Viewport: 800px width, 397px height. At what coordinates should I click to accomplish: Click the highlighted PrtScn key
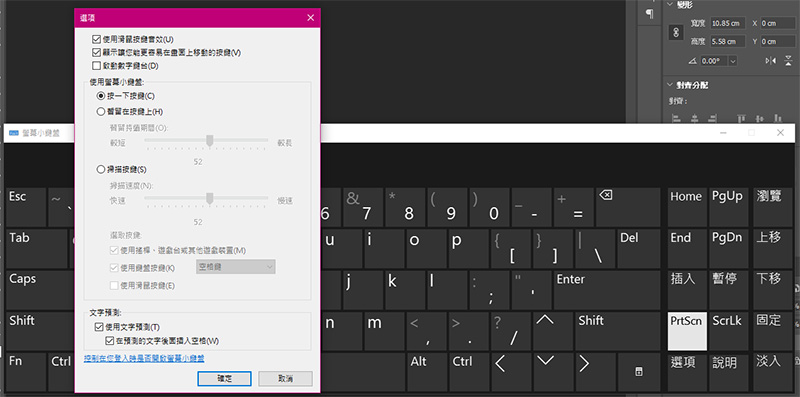tap(687, 331)
